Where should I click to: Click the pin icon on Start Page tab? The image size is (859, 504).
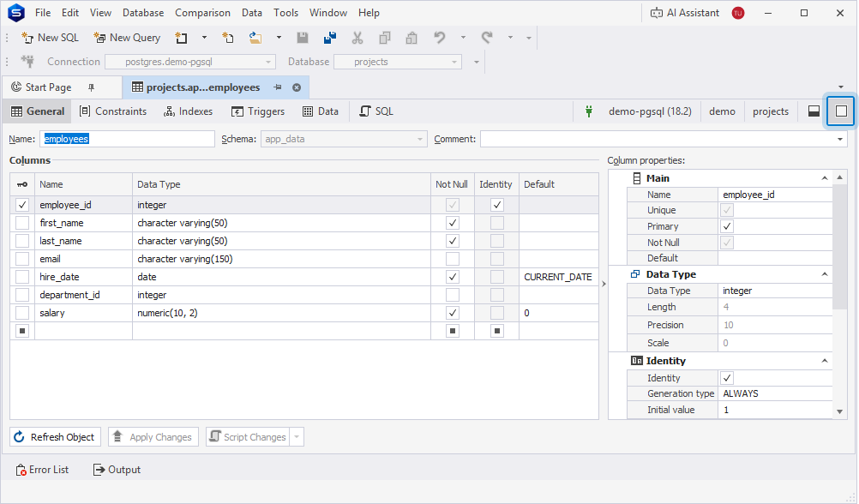click(92, 87)
